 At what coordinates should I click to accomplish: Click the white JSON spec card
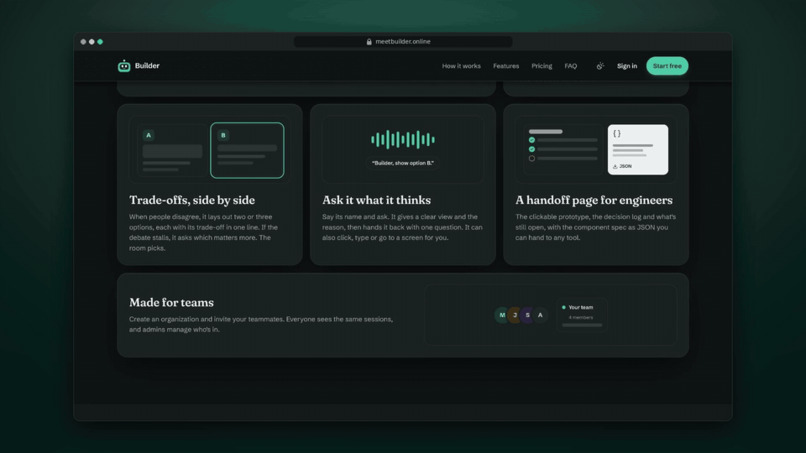click(638, 150)
